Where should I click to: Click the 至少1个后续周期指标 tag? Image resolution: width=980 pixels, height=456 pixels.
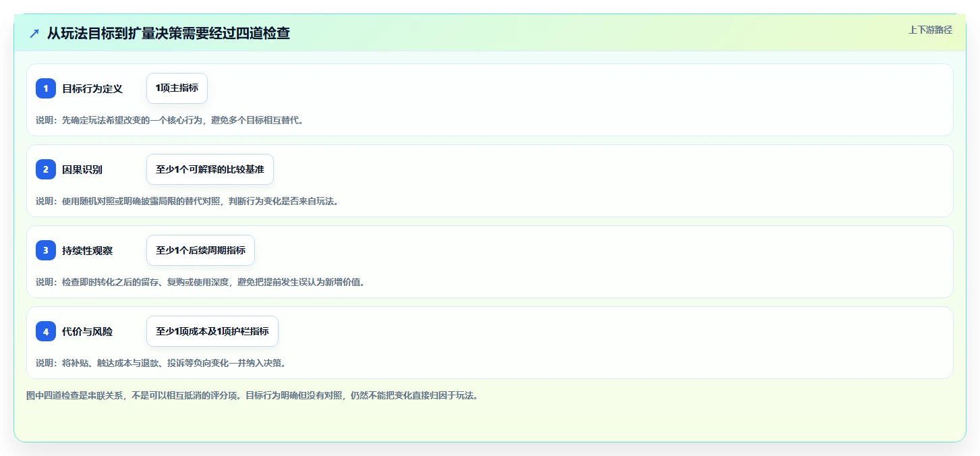[200, 250]
